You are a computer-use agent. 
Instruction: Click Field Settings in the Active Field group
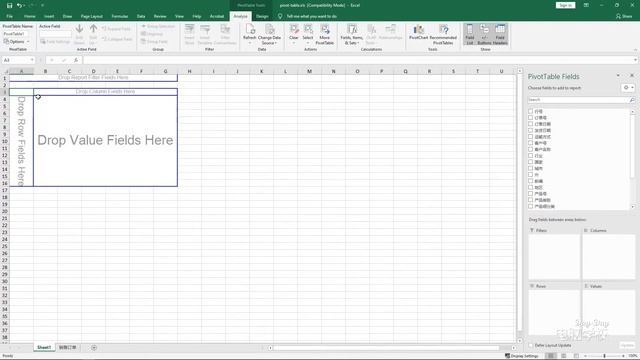pos(55,41)
